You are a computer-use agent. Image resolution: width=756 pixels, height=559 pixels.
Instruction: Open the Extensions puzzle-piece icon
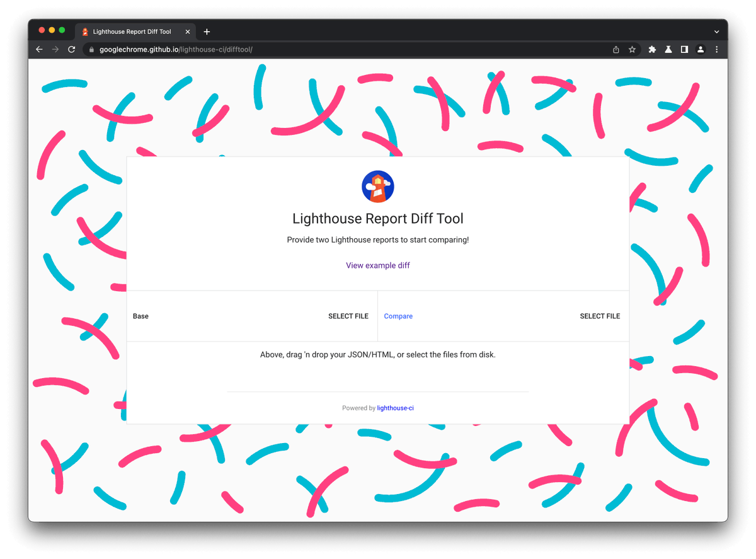652,50
